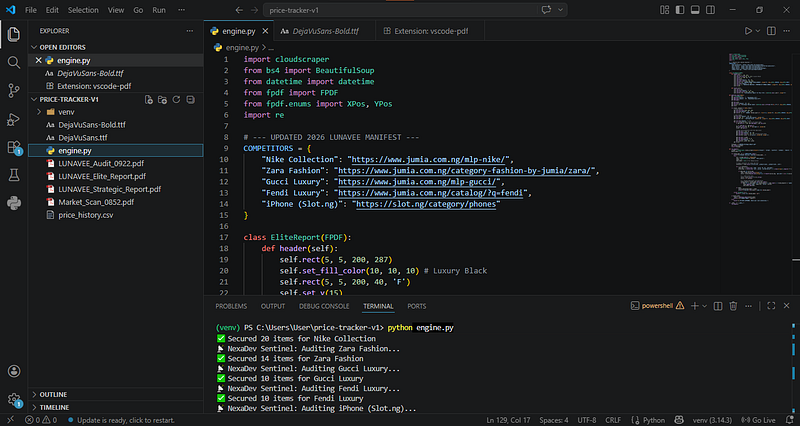Screen dimensions: 800x426
Task: Click the CRLF line ending indicator
Action: [x=613, y=420]
